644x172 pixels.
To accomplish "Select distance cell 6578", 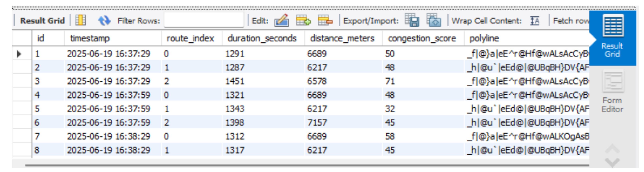I will tap(344, 81).
